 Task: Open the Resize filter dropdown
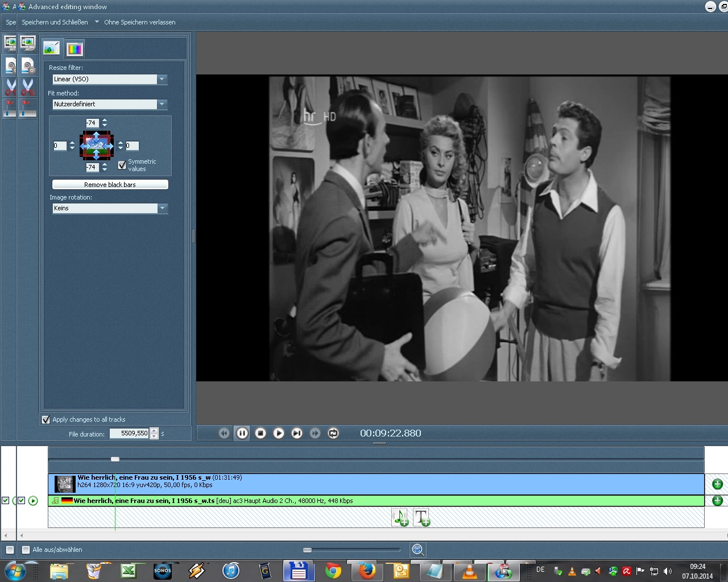pos(162,79)
